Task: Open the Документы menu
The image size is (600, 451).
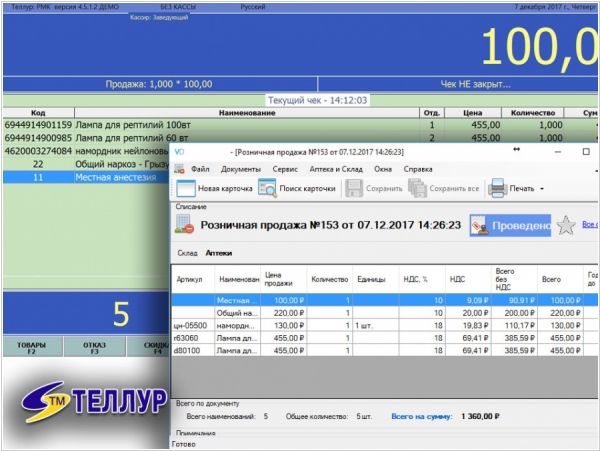Action: click(x=241, y=169)
